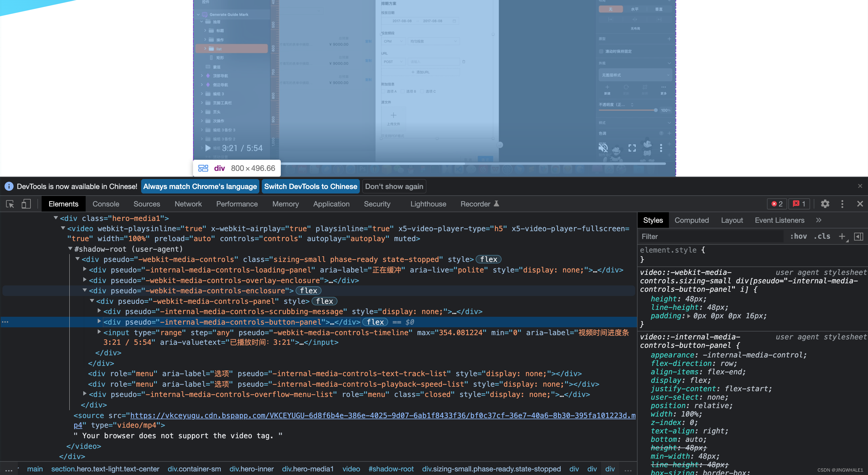Open the DevTools three-dot customize menu
The height and width of the screenshot is (475, 868).
(x=842, y=204)
